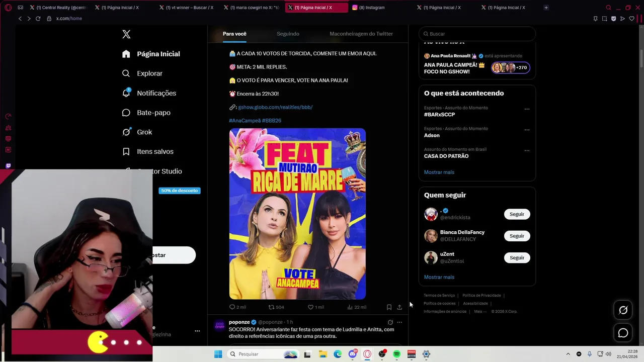
Task: Open the Página Inicial home icon
Action: [126, 54]
